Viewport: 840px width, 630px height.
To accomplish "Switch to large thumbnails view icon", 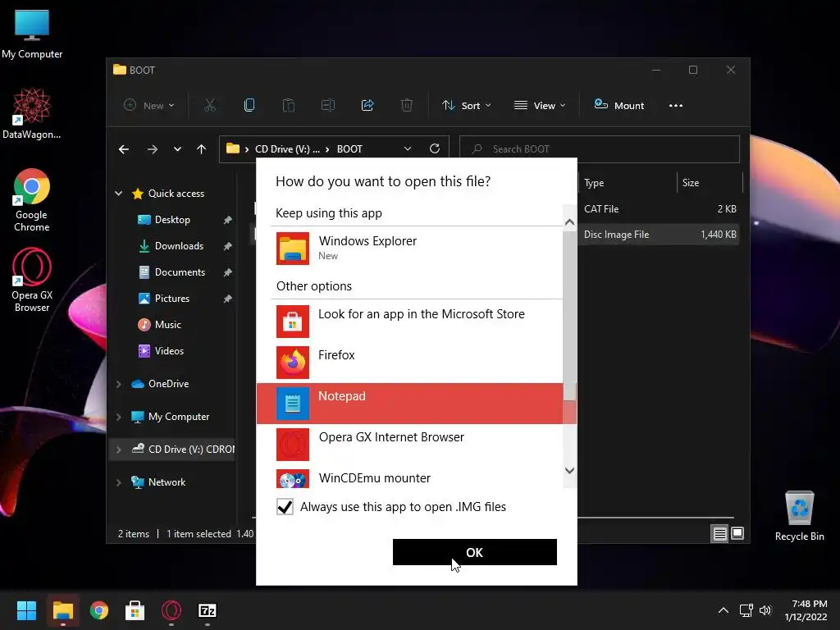I will click(737, 533).
